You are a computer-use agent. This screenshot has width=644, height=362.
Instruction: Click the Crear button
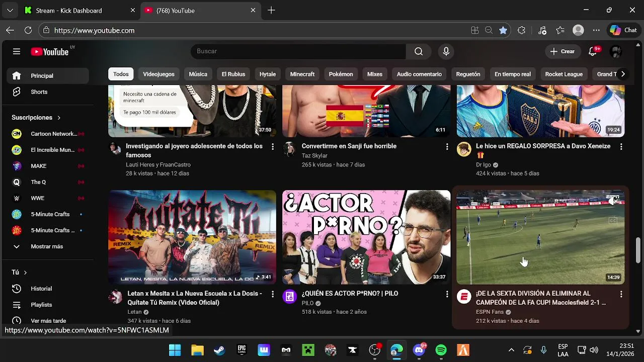562,51
